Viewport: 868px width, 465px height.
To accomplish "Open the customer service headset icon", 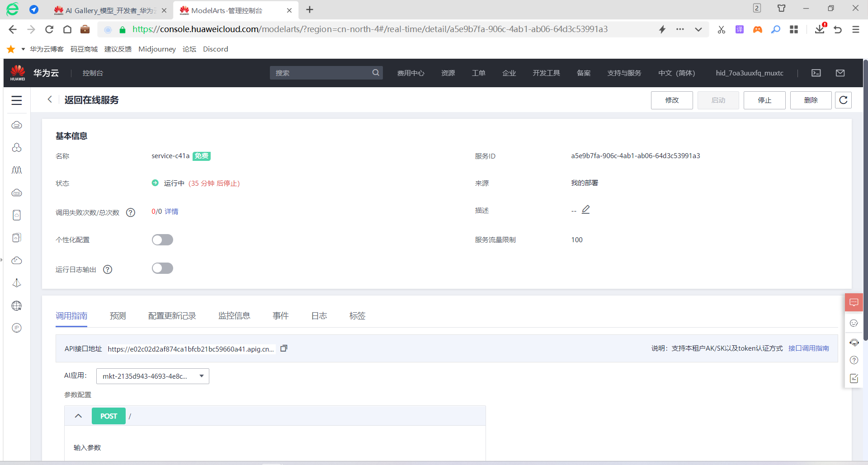I will click(854, 342).
